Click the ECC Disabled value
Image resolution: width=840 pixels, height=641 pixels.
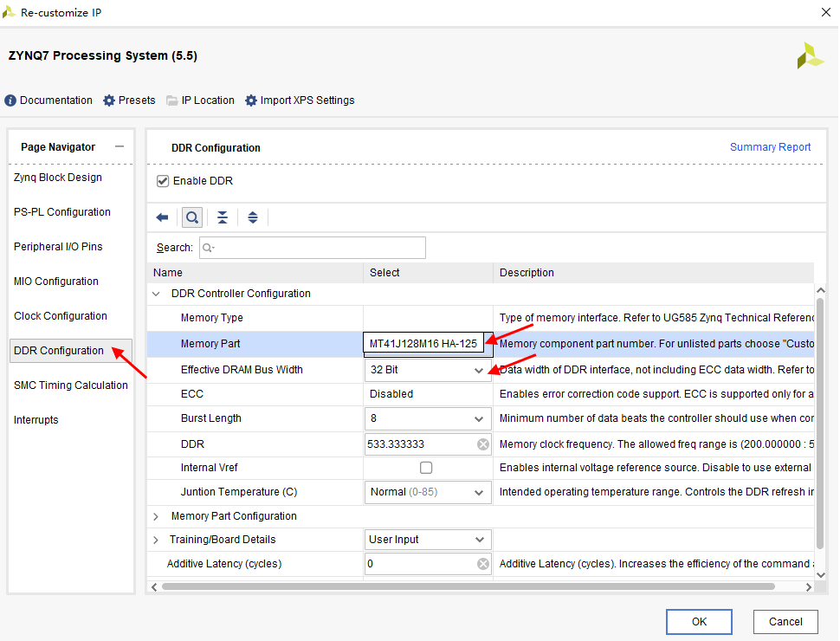click(x=391, y=394)
